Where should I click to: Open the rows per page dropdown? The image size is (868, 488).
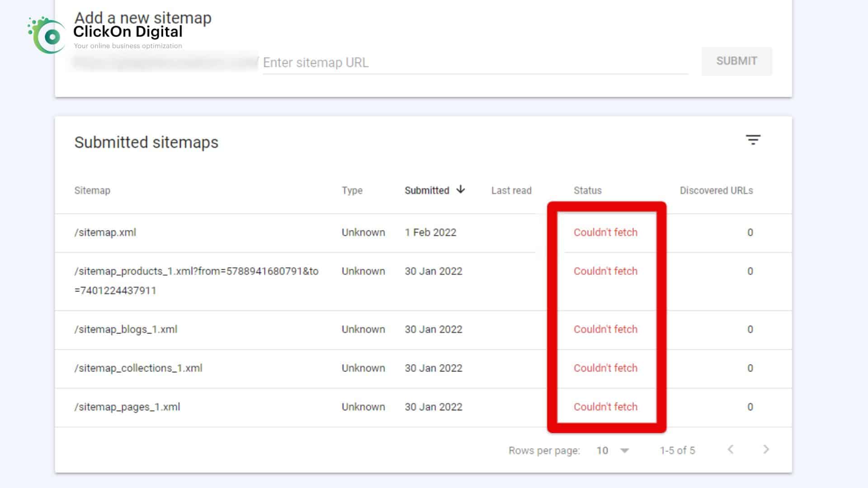(x=613, y=450)
